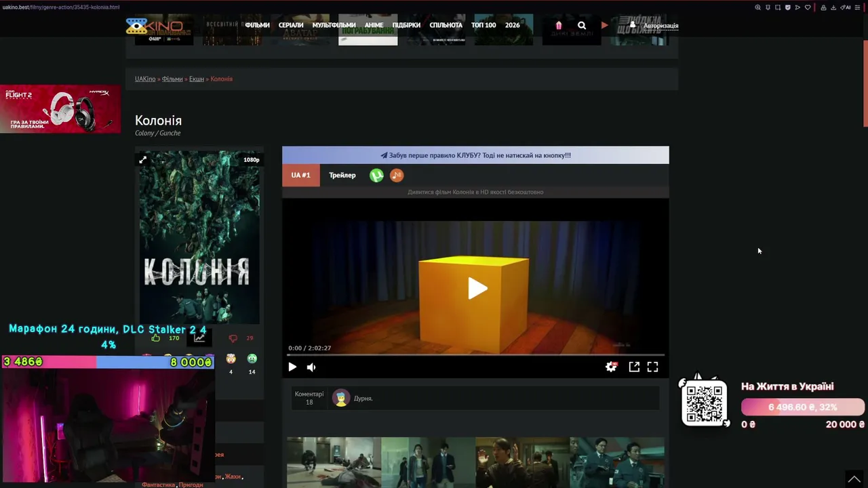Click the Telegram banner about the КЛУБ rule
The image size is (868, 488).
click(475, 155)
